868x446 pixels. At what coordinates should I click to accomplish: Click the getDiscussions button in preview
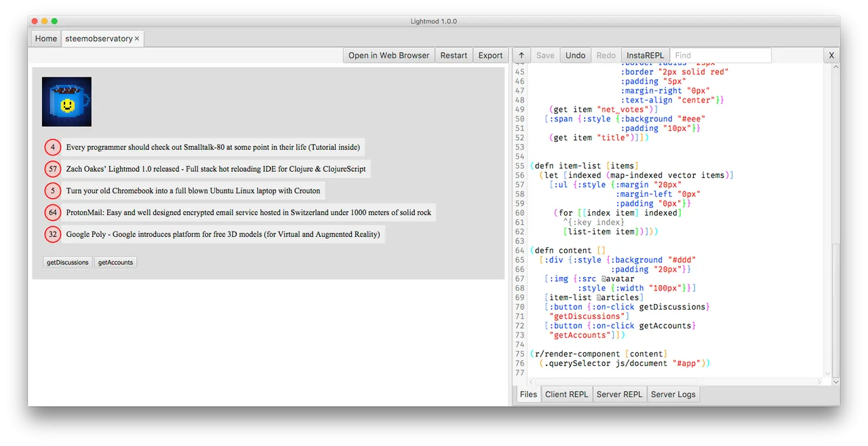click(x=67, y=262)
